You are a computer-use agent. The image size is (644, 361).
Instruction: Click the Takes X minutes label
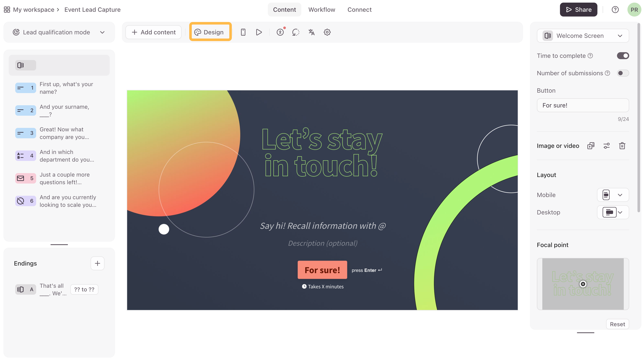323,287
